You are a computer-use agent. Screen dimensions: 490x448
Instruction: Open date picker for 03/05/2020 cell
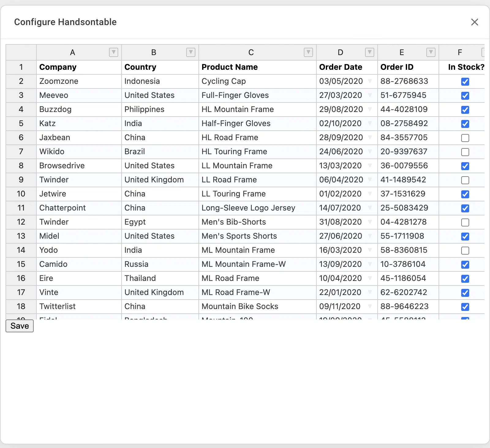[x=370, y=81]
